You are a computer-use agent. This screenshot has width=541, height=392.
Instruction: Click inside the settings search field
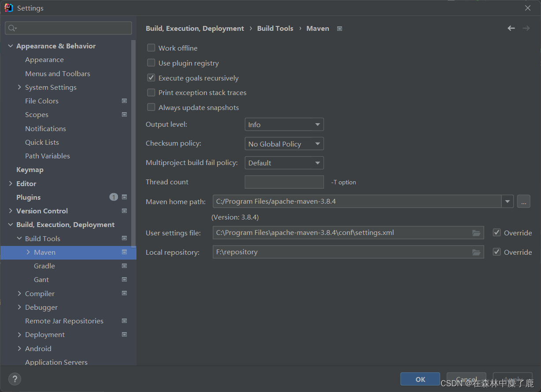tap(68, 28)
